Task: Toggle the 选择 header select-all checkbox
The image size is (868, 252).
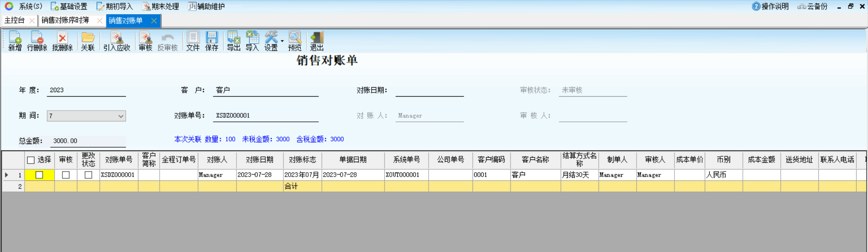Action: [31, 160]
